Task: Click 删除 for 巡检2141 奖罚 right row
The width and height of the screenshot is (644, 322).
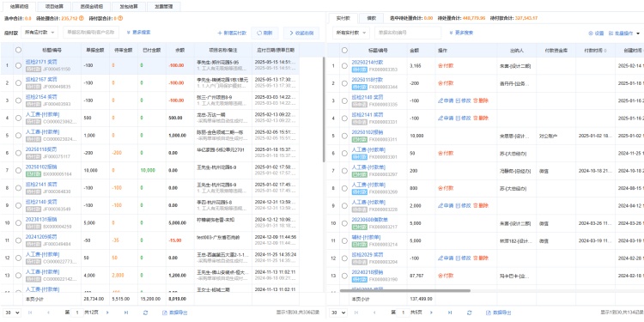Action: [481, 118]
